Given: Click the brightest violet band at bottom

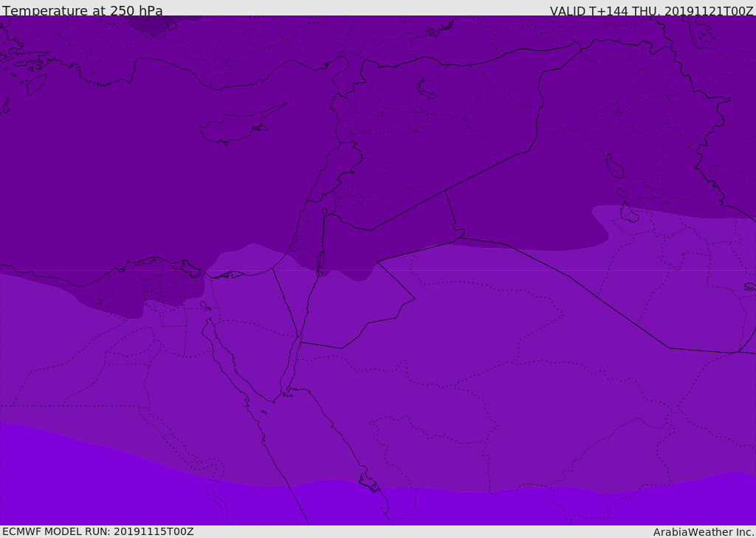Looking at the screenshot, I should pos(111,487).
